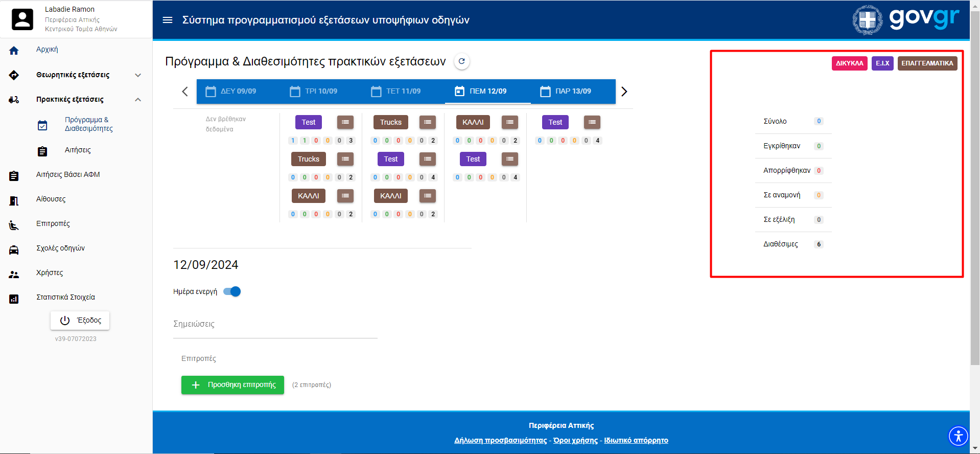Screen dimensions: 980x454
Task: Click the Προσθήκη επιτροπής button
Action: [x=232, y=385]
